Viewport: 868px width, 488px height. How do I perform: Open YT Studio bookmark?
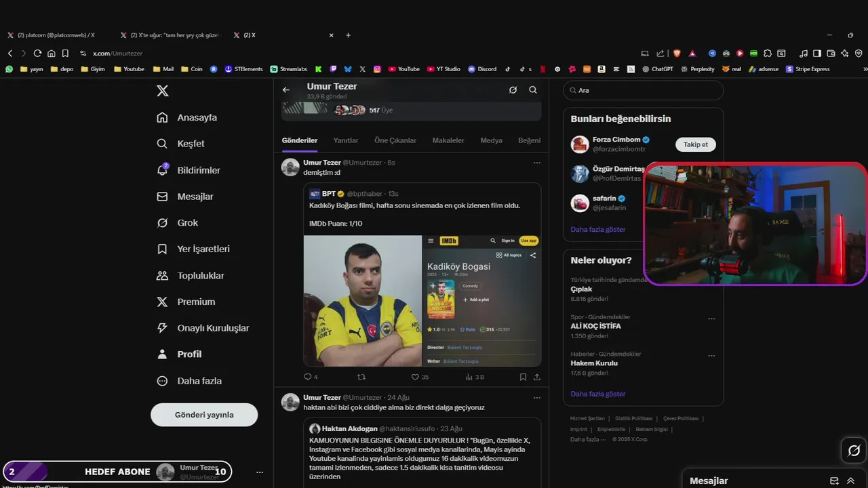point(443,69)
